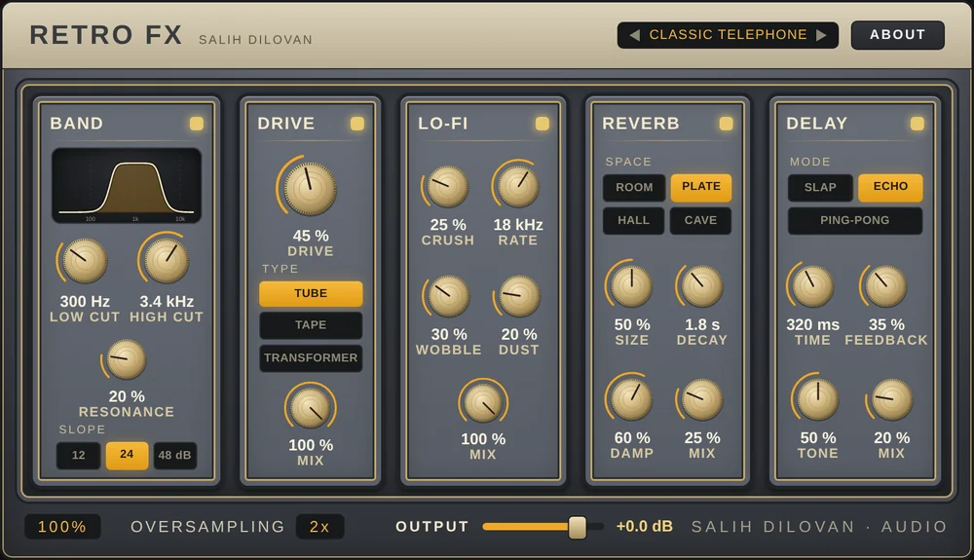This screenshot has height=560, width=974.
Task: Choose Tube drive type
Action: click(311, 294)
